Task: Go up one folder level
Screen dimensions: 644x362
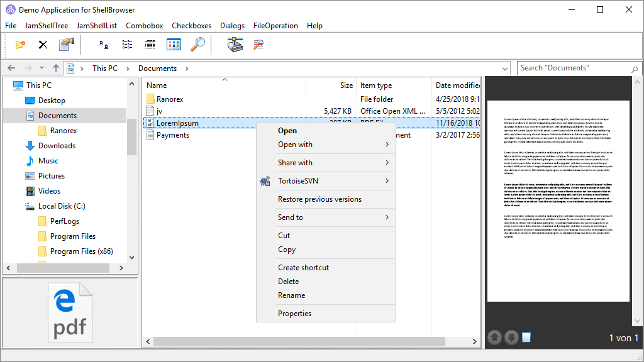Action: 56,68
